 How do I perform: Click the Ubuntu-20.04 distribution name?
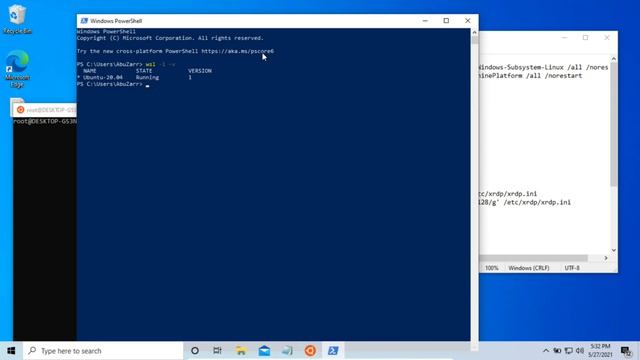coord(102,77)
